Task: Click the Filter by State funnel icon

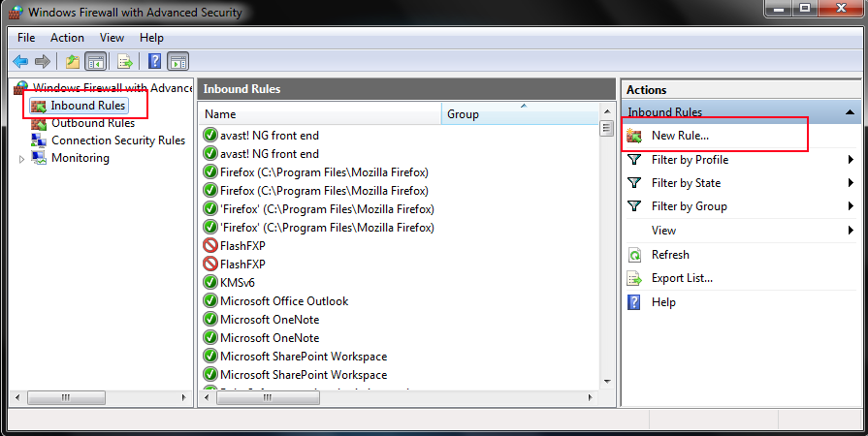Action: pos(634,182)
